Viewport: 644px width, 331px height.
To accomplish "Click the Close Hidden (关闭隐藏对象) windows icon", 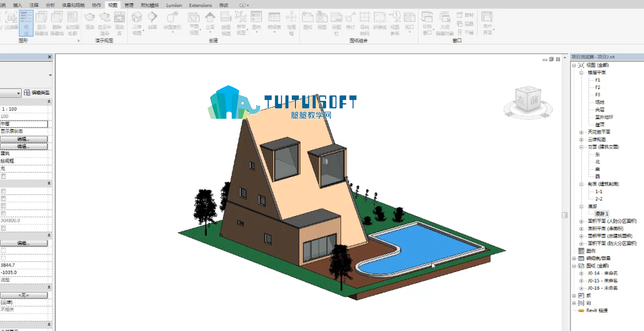I will coord(445,23).
